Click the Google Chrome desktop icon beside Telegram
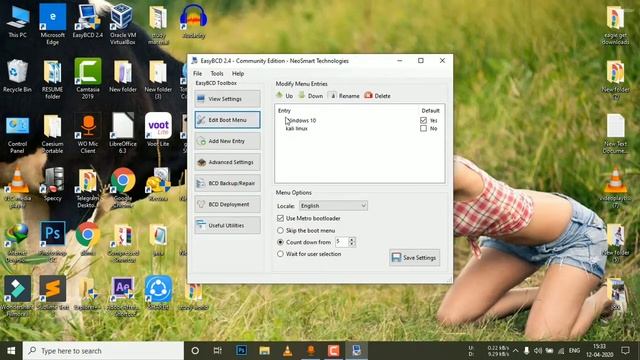 (122, 187)
